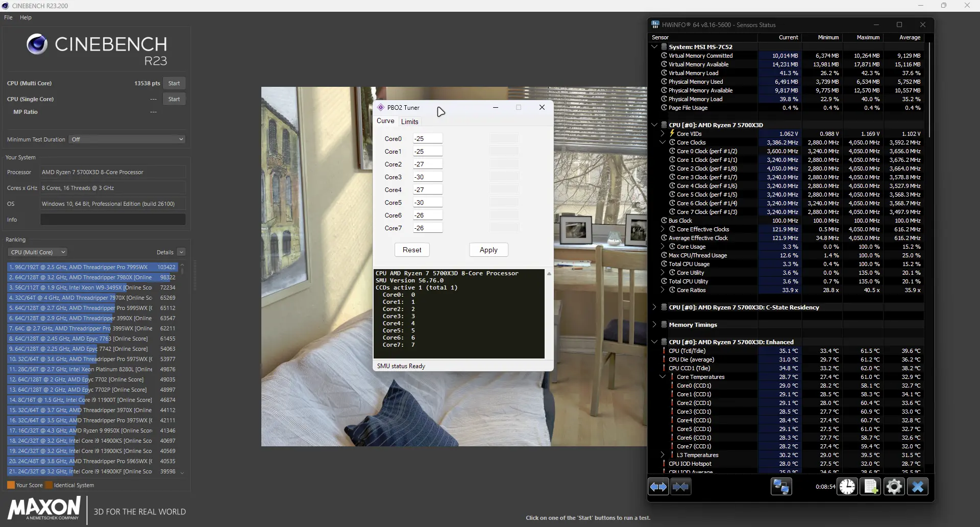Click the Core0 curve value field
Image resolution: width=980 pixels, height=527 pixels.
[x=428, y=138]
